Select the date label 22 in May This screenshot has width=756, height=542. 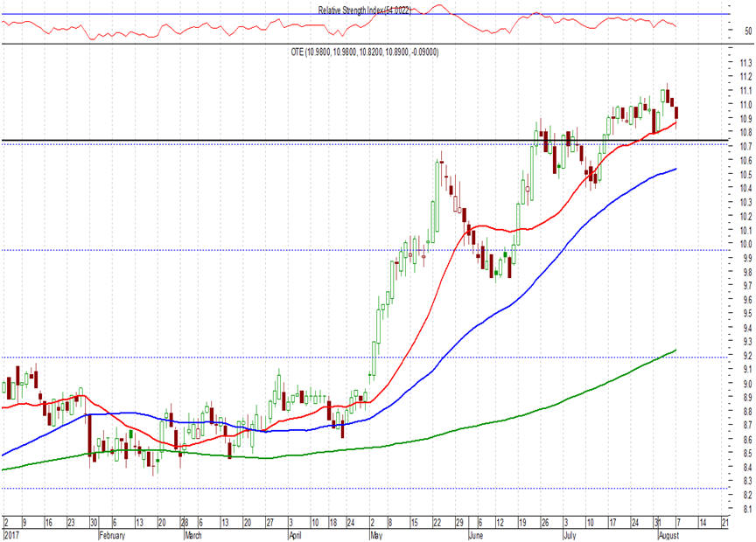[437, 523]
